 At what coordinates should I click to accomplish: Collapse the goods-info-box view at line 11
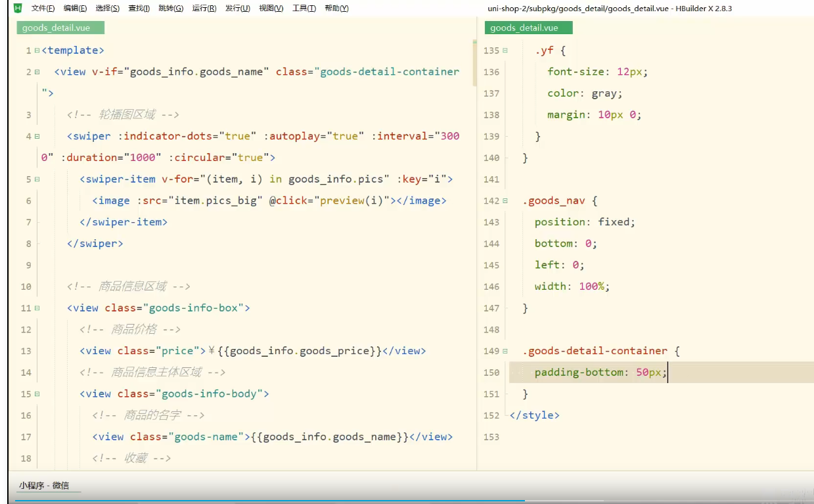pos(37,308)
